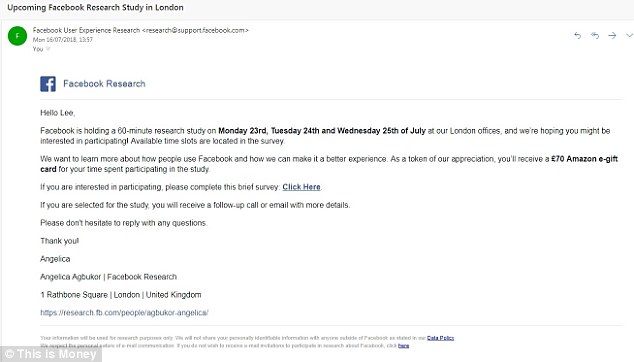Open the more actions chevron
Image resolution: width=634 pixels, height=362 pixels.
click(630, 36)
